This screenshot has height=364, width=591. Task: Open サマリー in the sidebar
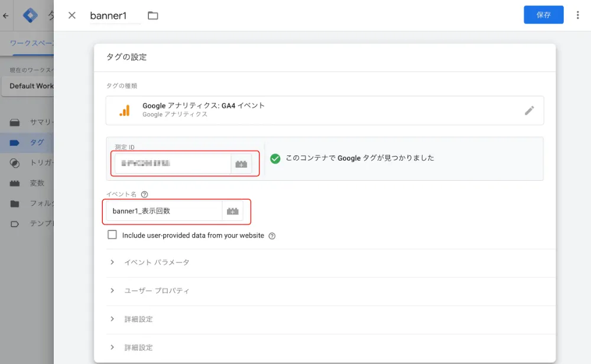click(x=27, y=122)
